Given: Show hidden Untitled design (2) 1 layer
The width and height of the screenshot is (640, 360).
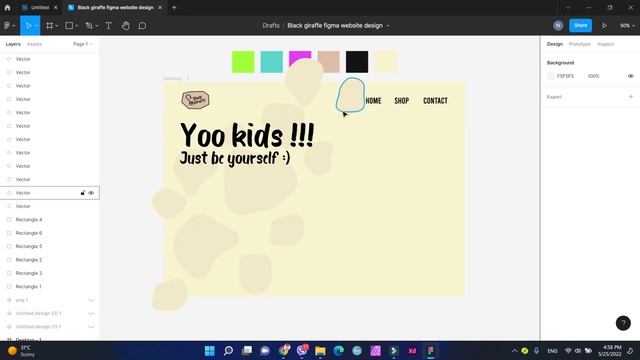Looking at the screenshot, I should coord(91,313).
